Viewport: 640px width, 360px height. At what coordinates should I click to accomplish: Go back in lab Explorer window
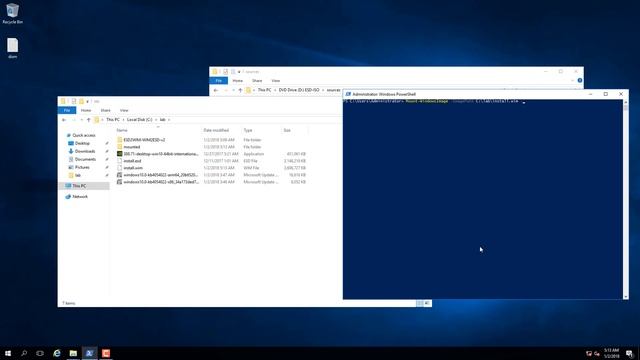click(x=64, y=120)
